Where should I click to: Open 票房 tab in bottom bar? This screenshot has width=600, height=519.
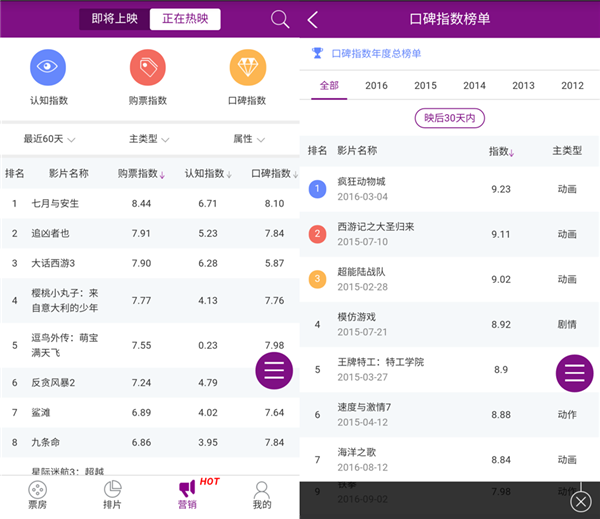click(37, 495)
